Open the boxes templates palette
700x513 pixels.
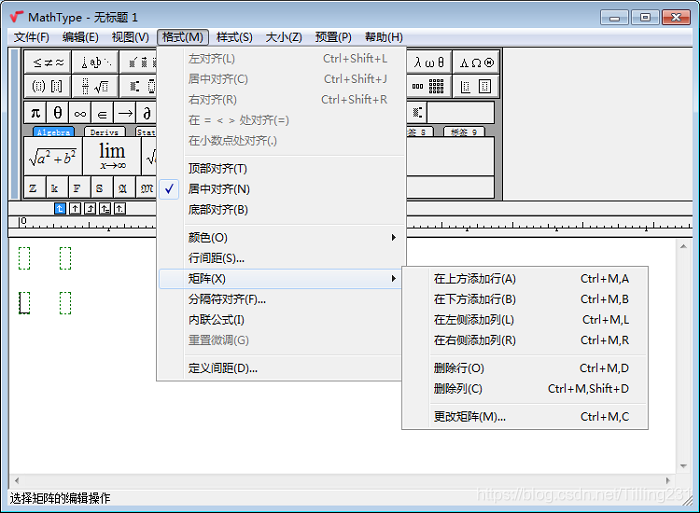476,86
